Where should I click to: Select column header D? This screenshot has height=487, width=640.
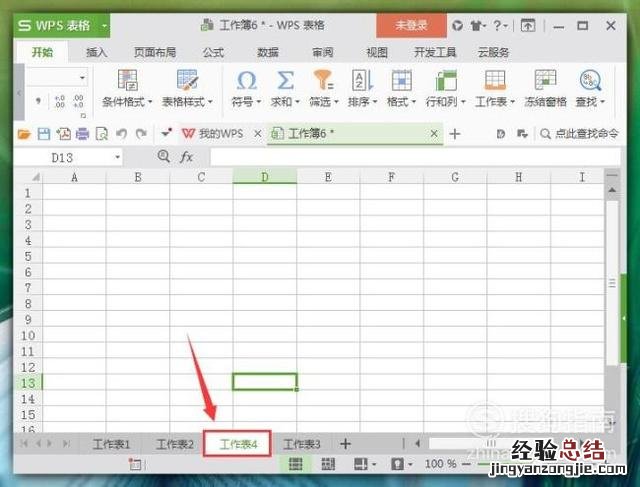click(x=265, y=177)
